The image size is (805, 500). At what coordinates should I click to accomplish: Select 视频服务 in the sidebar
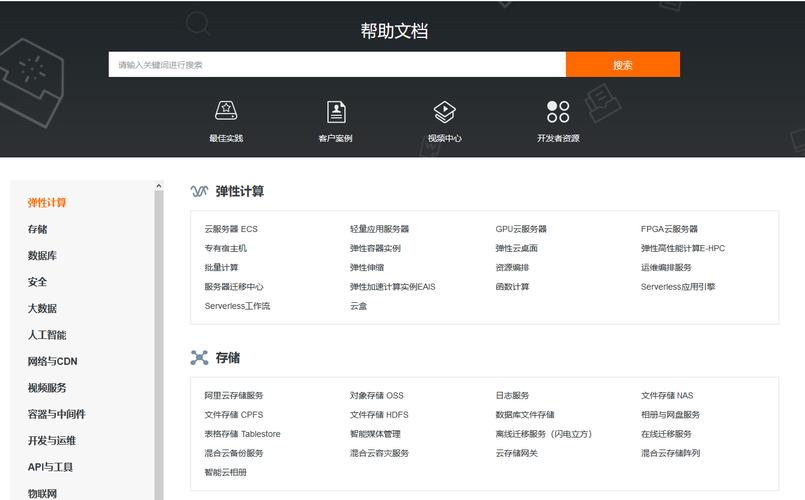(x=47, y=388)
